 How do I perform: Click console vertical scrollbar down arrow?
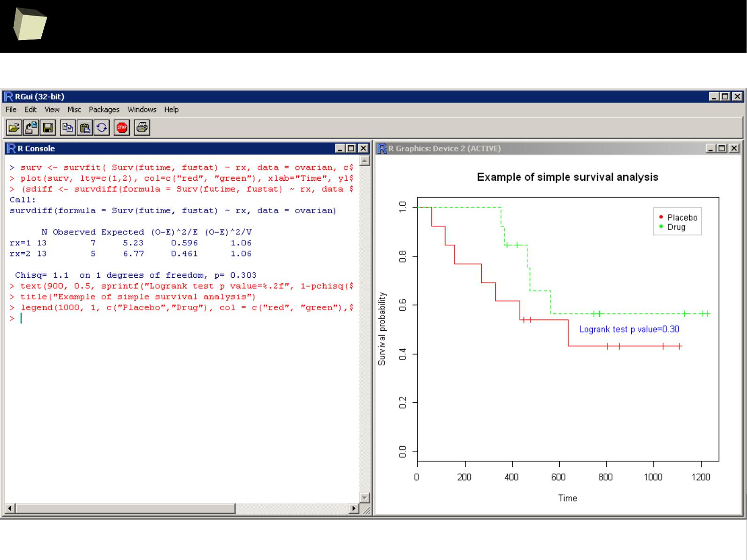(365, 498)
